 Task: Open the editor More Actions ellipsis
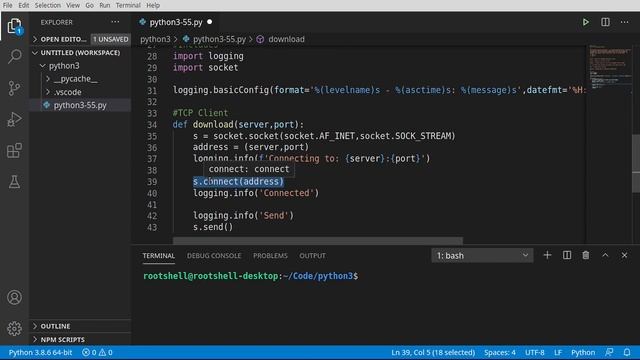point(624,22)
